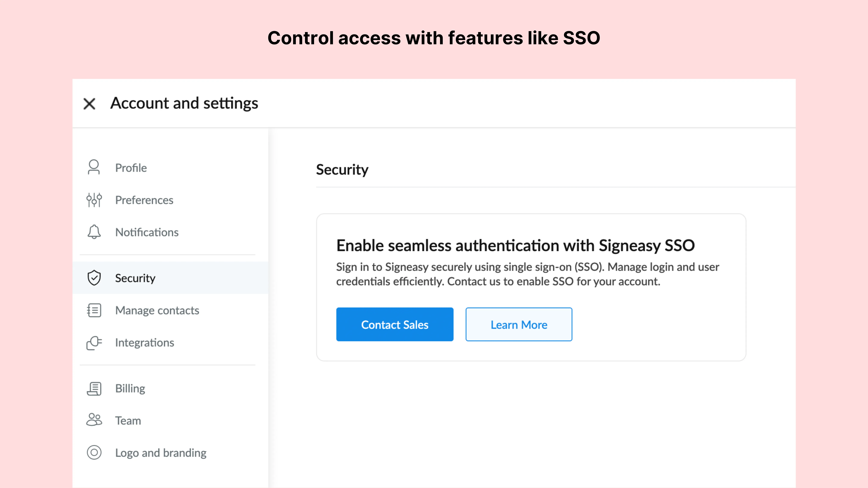This screenshot has height=488, width=868.
Task: Click the Billing receipt icon
Action: click(x=94, y=388)
